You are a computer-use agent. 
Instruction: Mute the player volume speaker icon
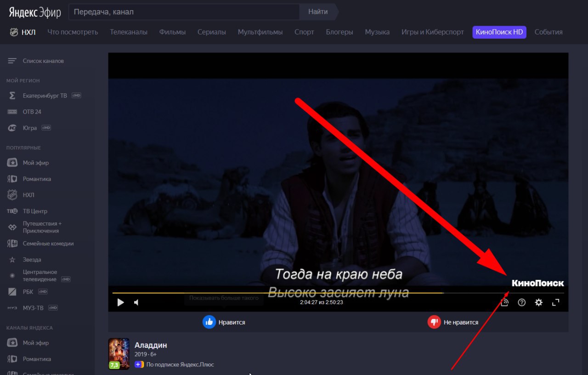[136, 302]
